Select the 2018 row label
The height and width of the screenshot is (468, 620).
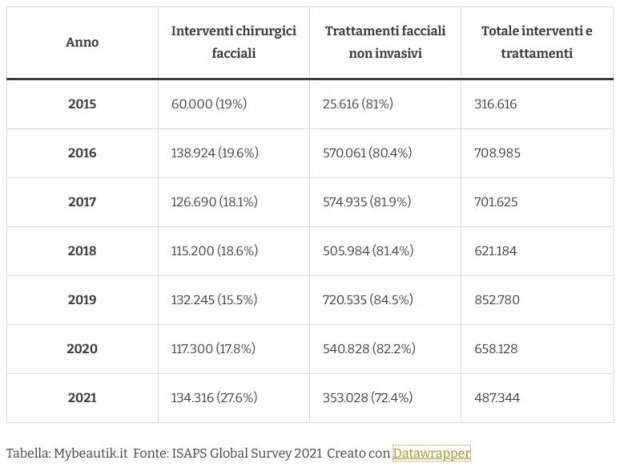(x=82, y=251)
